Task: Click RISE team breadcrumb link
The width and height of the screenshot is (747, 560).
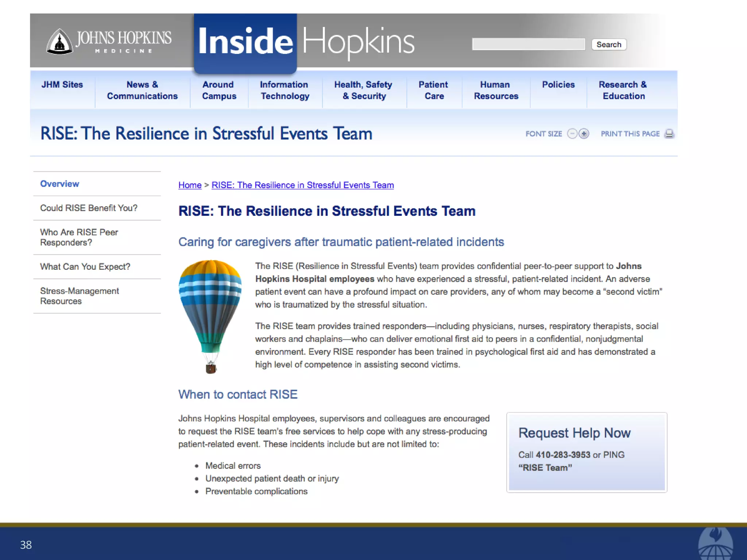Action: [302, 185]
